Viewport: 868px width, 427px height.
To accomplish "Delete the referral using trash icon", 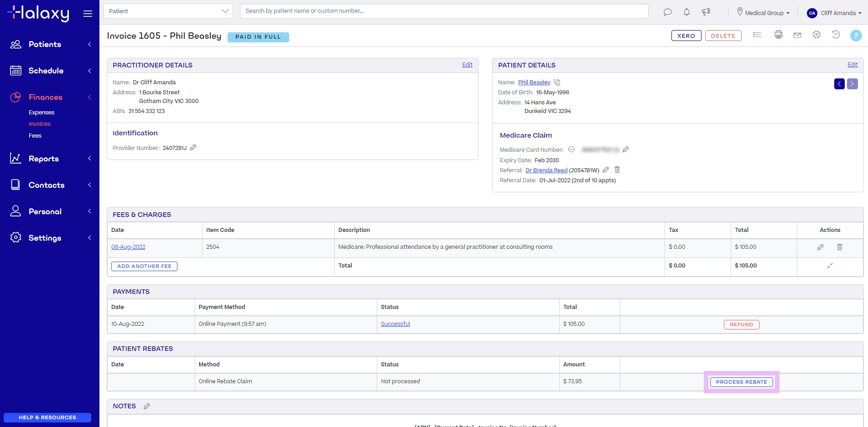I will [x=617, y=170].
